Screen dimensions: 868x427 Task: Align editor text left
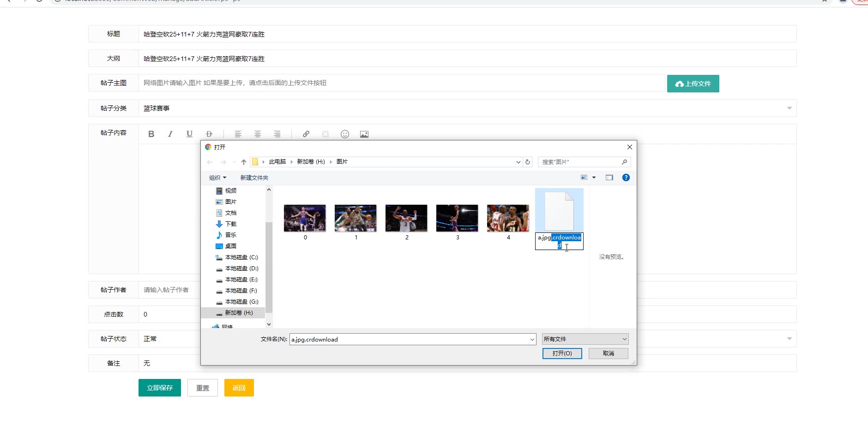(238, 134)
